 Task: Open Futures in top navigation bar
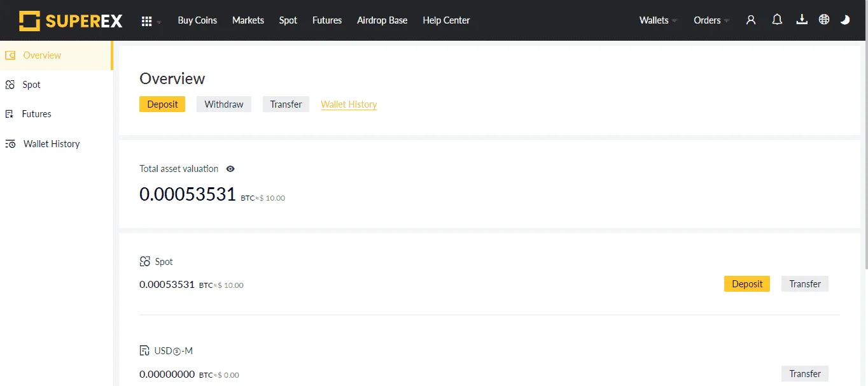(x=327, y=20)
